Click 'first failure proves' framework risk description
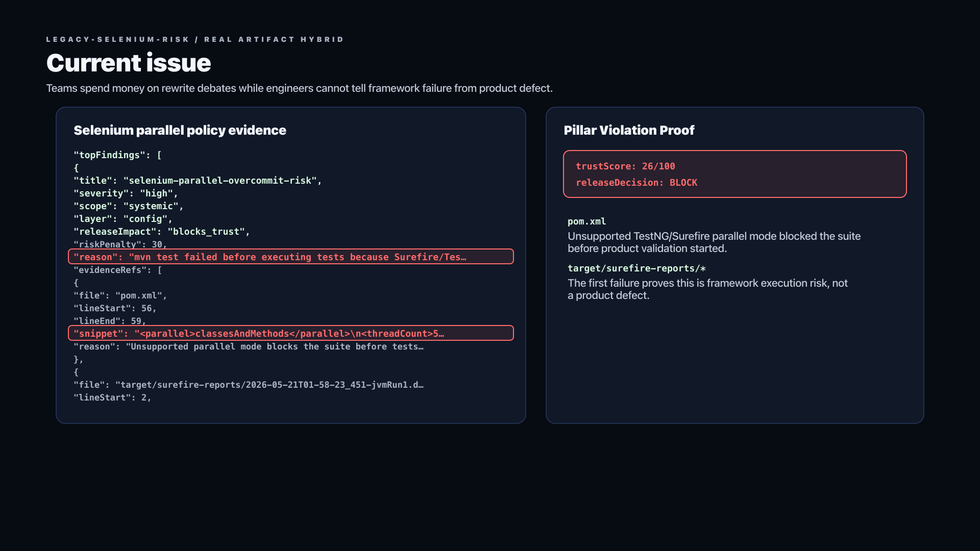 coord(707,289)
